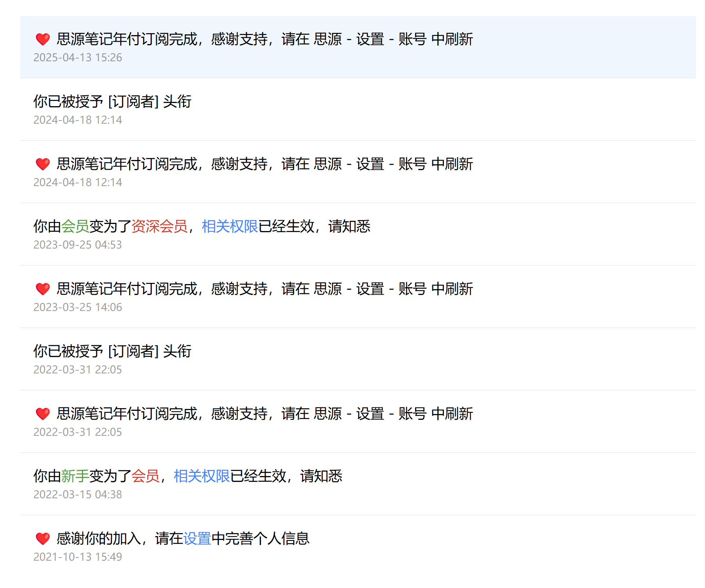Click the timestamp 2023-03-25 14:06

78,307
